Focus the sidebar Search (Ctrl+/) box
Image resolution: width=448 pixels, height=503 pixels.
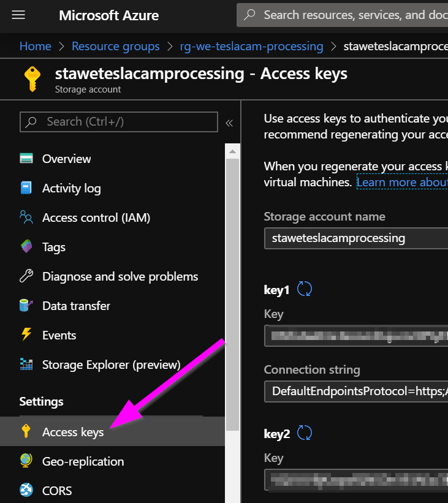[119, 122]
